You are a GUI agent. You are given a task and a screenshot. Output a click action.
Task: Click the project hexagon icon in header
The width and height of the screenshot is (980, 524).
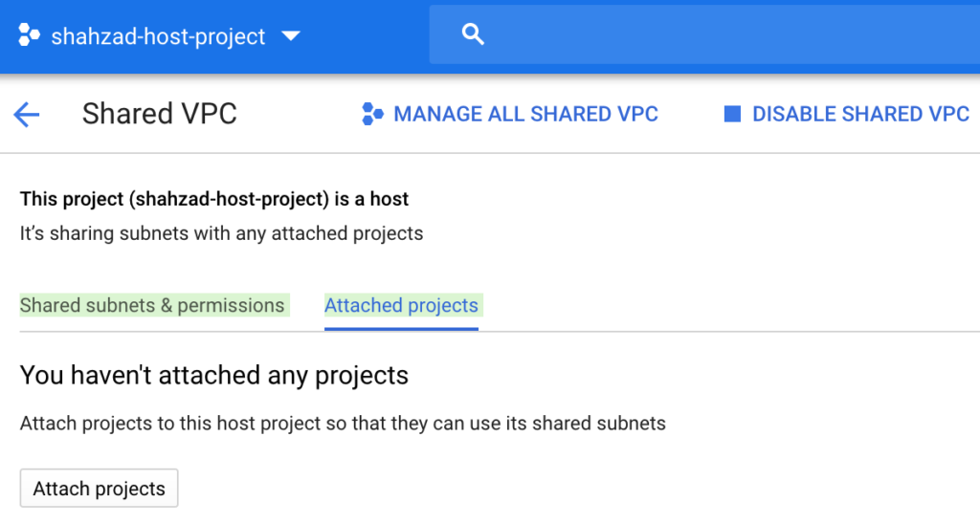tap(29, 35)
